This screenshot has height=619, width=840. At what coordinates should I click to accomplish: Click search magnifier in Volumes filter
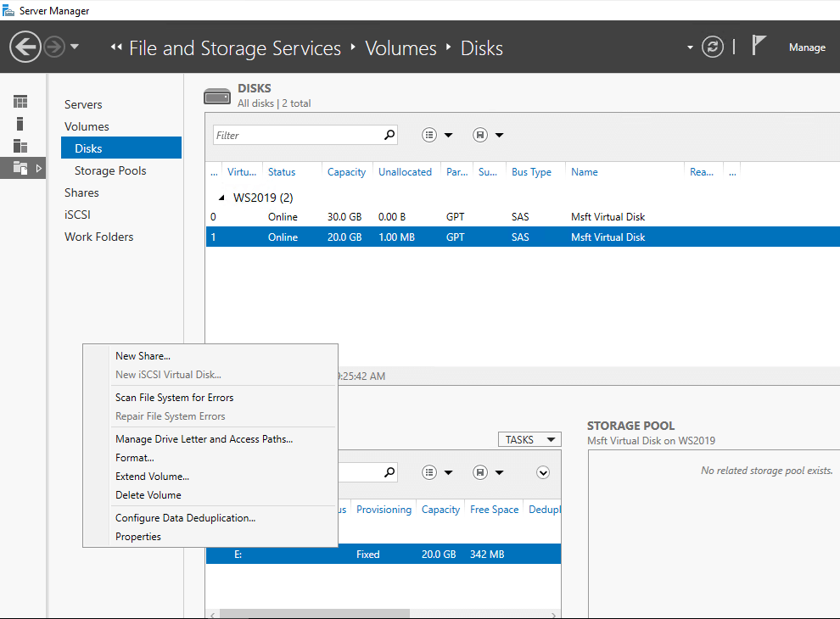pyautogui.click(x=389, y=472)
